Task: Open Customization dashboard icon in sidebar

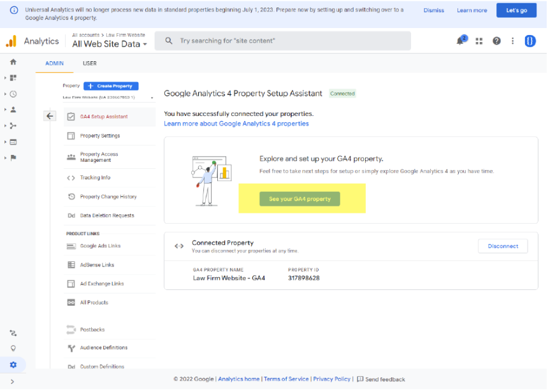Action: [x=13, y=78]
